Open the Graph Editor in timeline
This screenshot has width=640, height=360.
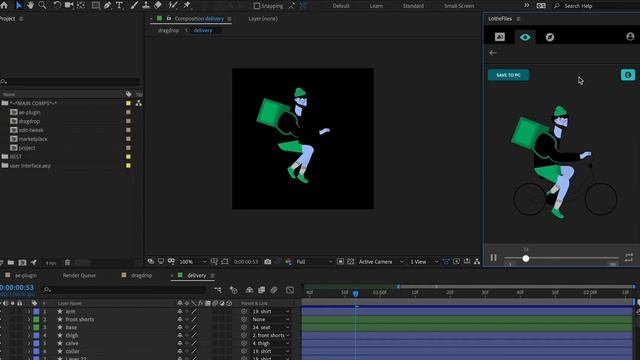(x=290, y=290)
